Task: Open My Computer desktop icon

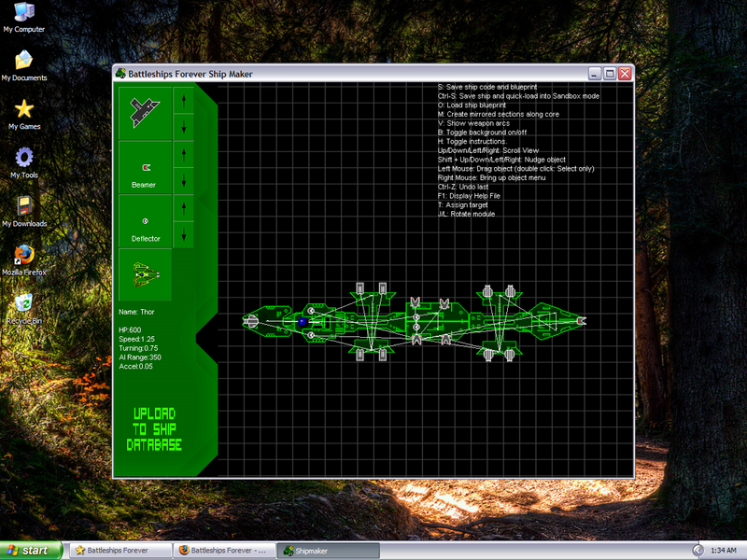Action: 24,18
